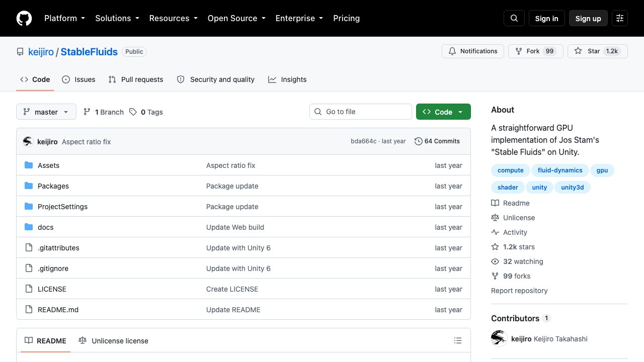The image size is (644, 362).
Task: Open the StableFluids repository link
Action: tap(89, 52)
